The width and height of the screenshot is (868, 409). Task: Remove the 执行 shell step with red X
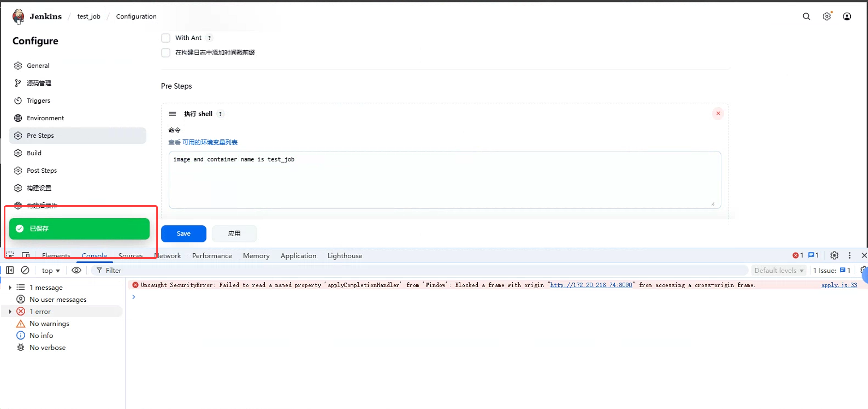[718, 113]
